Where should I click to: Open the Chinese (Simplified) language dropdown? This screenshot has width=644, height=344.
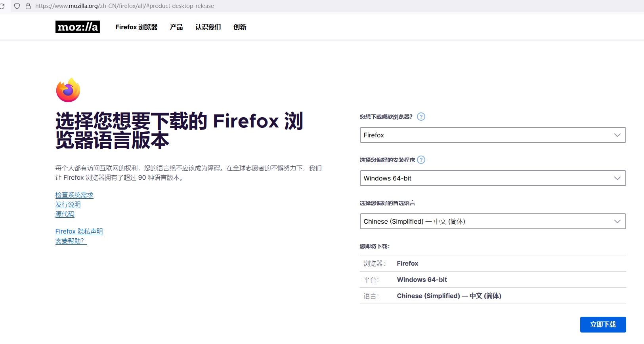(x=493, y=221)
